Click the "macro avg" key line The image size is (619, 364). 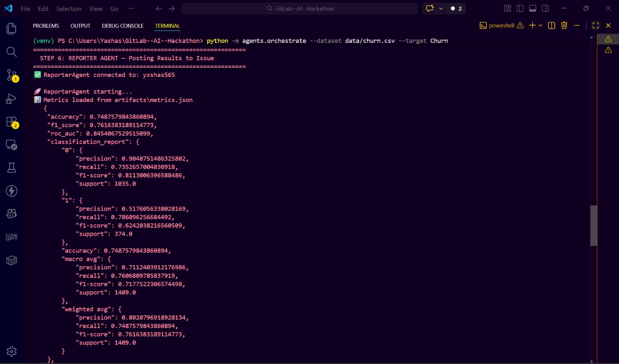tap(86, 259)
